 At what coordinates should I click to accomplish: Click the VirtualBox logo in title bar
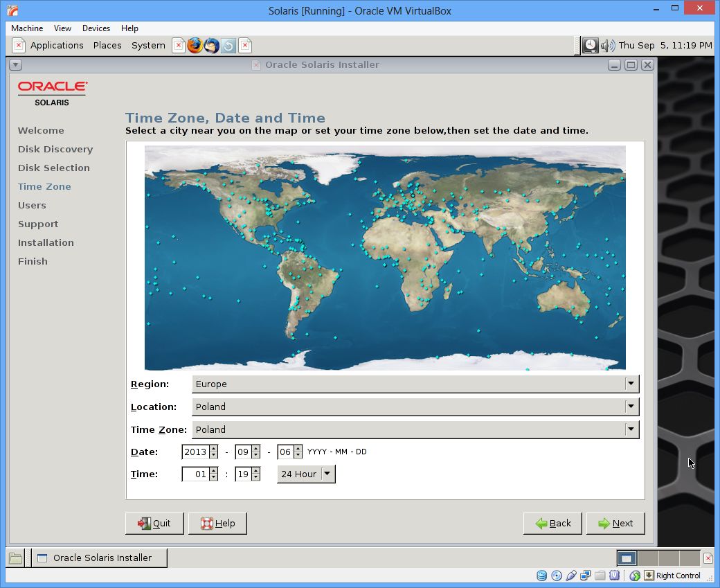[13, 10]
